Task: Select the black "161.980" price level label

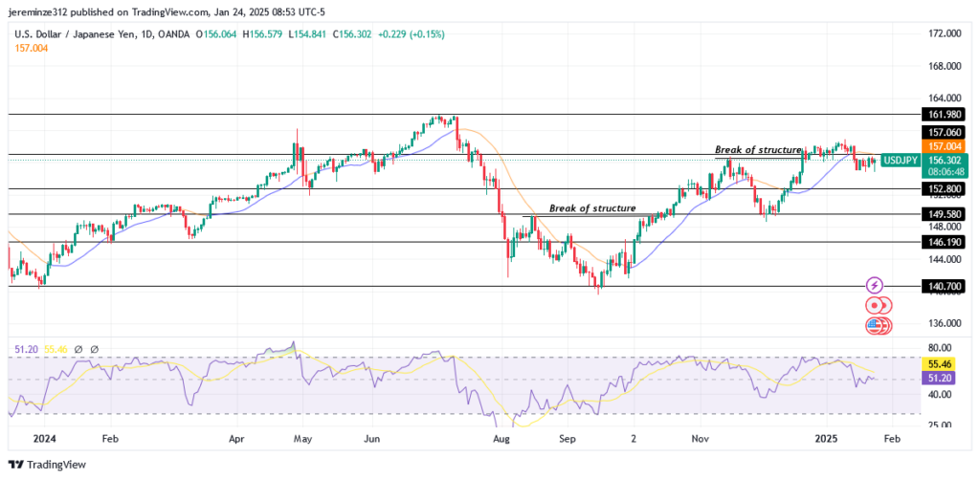Action: (x=945, y=115)
